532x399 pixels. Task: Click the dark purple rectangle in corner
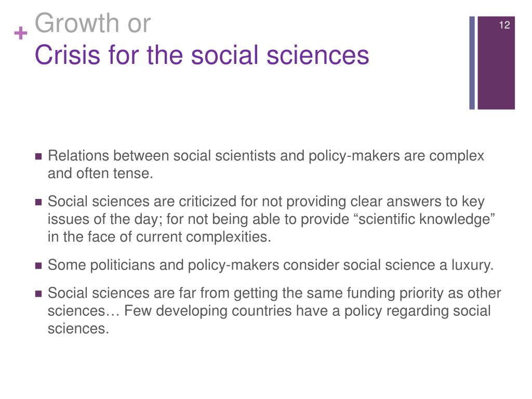click(x=496, y=63)
